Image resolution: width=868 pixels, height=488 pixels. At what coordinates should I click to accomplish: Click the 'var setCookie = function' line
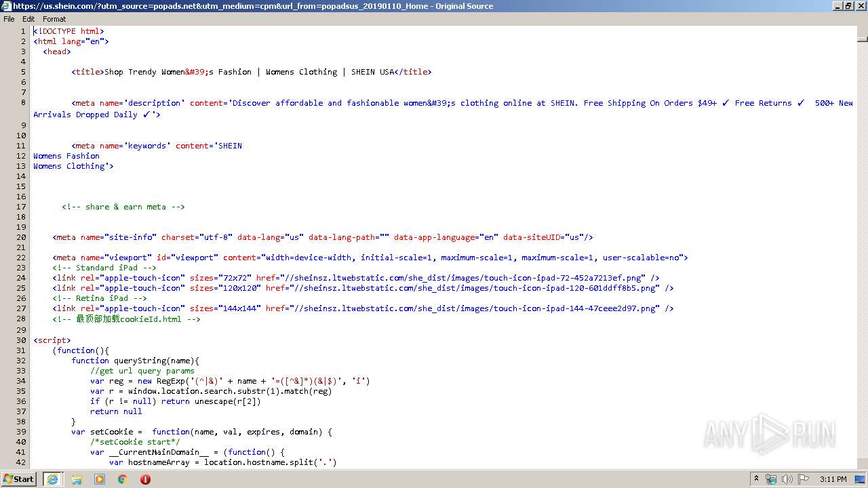point(201,432)
